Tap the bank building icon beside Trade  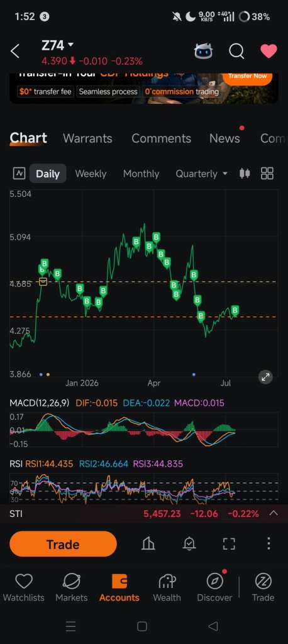(148, 544)
